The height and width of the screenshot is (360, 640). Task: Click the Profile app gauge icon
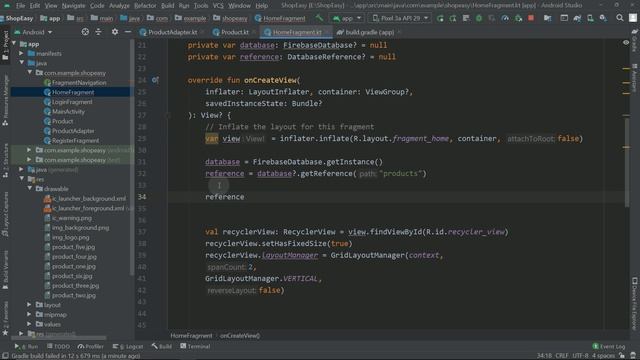[505, 18]
